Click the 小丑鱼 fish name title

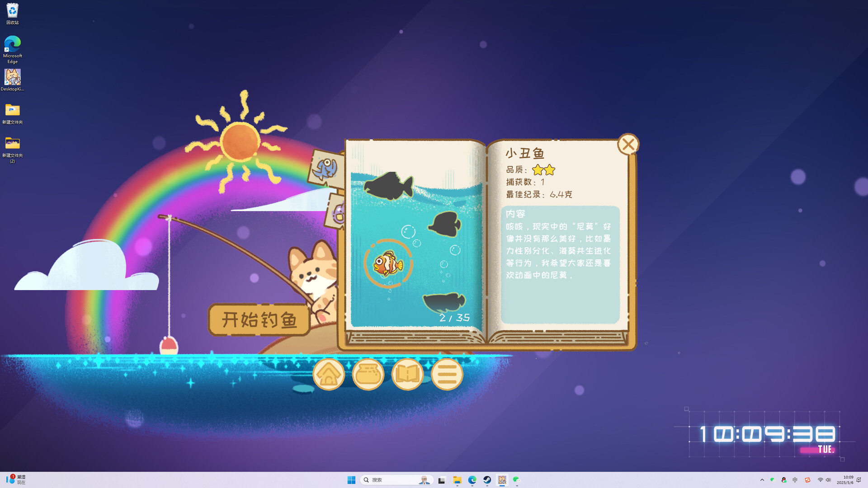525,153
